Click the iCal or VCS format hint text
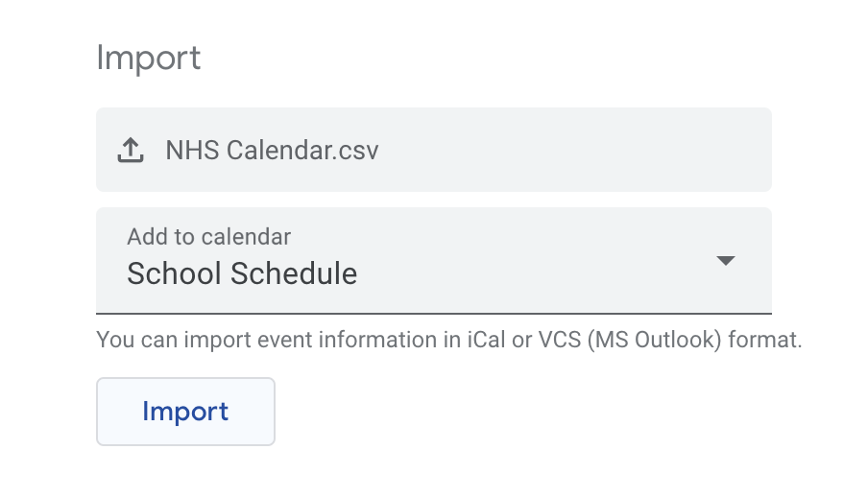Image resolution: width=868 pixels, height=497 pixels. (448, 340)
